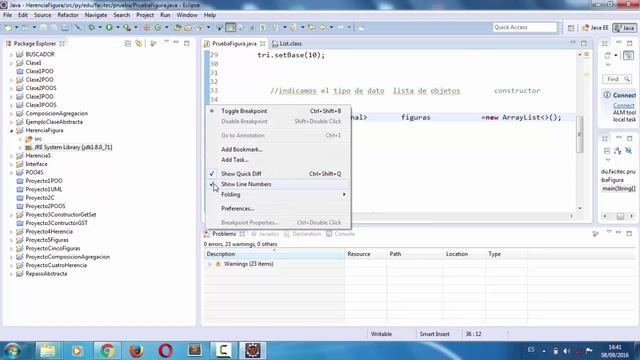This screenshot has height=360, width=640.
Task: Open the Folding submenu arrow
Action: (344, 195)
